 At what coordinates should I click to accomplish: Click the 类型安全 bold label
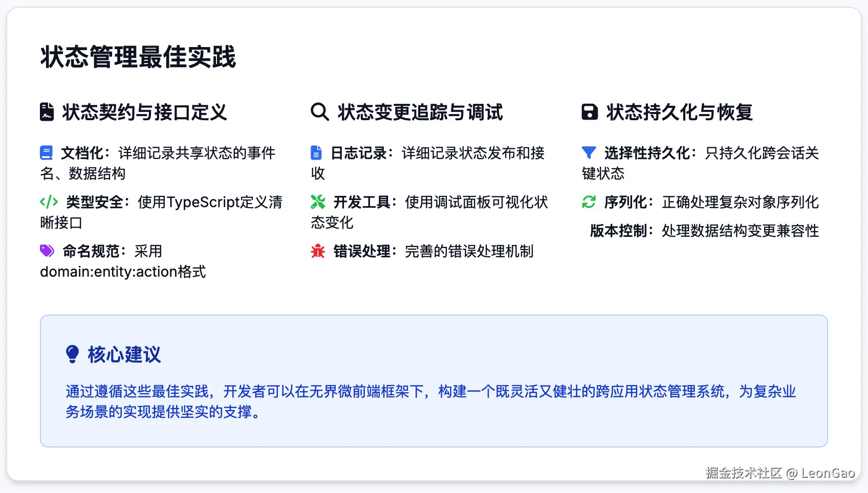tap(94, 202)
